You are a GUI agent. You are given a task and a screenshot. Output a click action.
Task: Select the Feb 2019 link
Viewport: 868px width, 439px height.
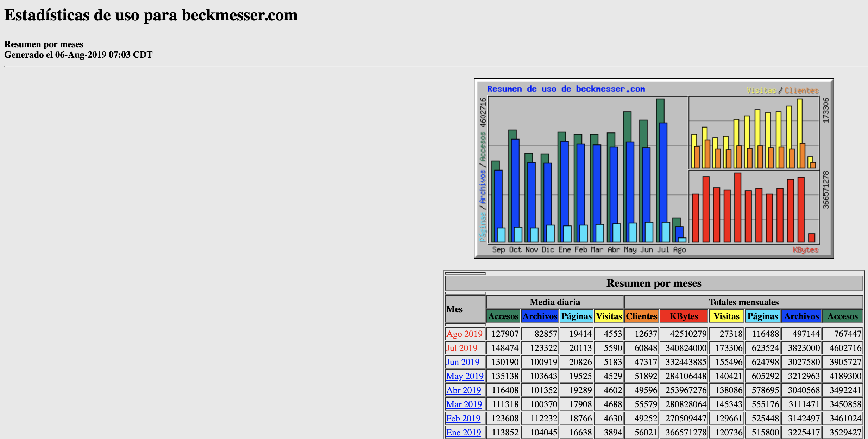pyautogui.click(x=463, y=418)
